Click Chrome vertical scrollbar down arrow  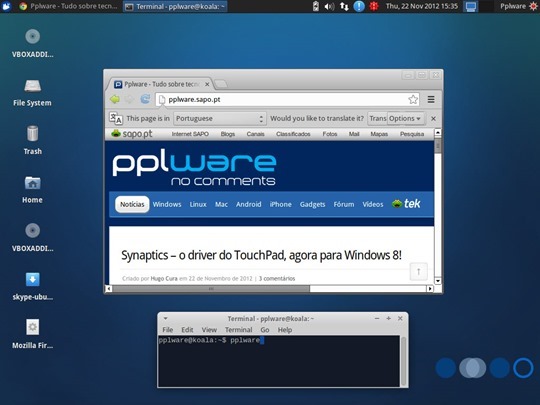pos(438,281)
